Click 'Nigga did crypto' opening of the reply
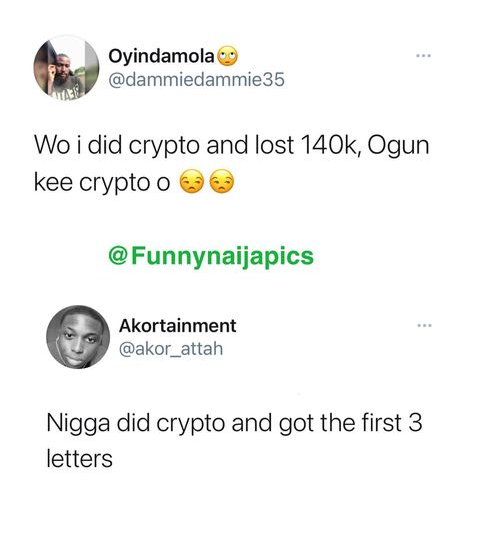480x560 pixels. click(x=135, y=424)
